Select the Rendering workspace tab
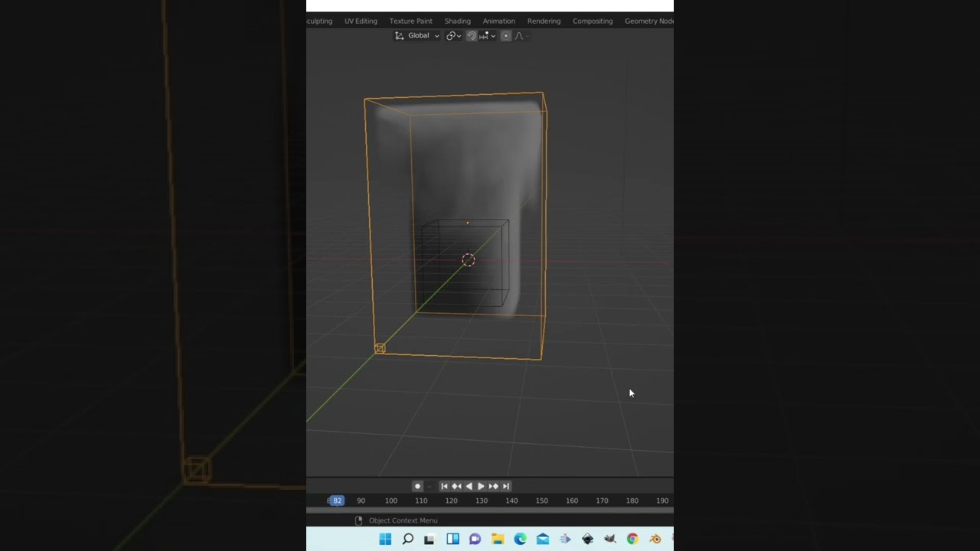Image resolution: width=980 pixels, height=551 pixels. click(544, 21)
